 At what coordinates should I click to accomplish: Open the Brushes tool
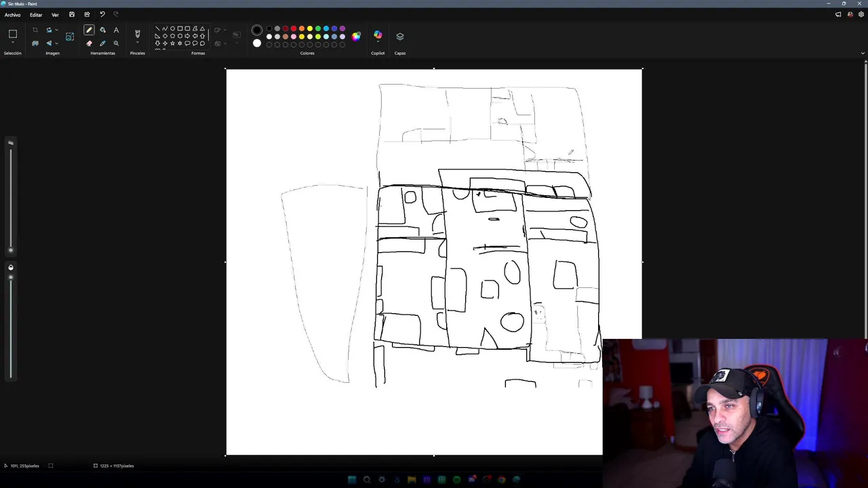(138, 33)
